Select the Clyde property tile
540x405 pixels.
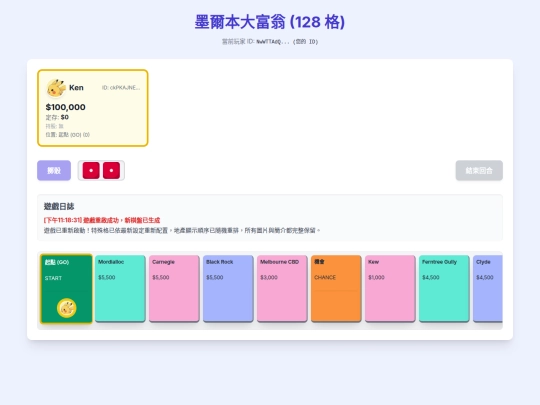point(488,289)
